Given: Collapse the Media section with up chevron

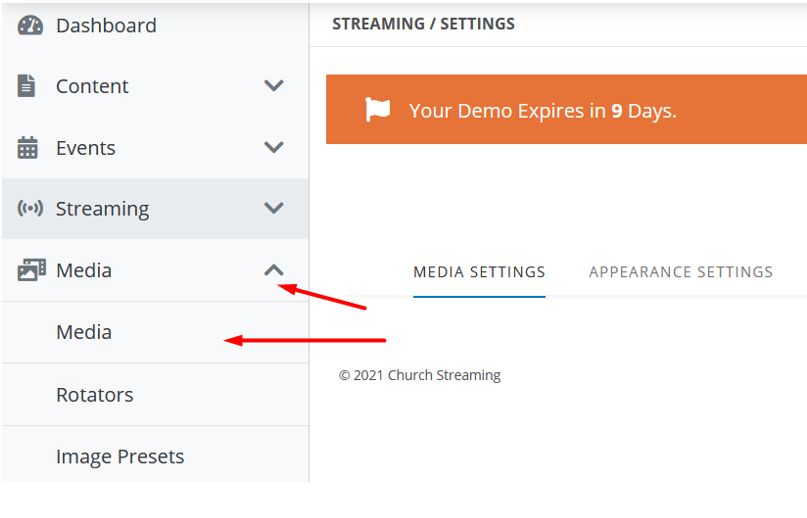Looking at the screenshot, I should [273, 270].
